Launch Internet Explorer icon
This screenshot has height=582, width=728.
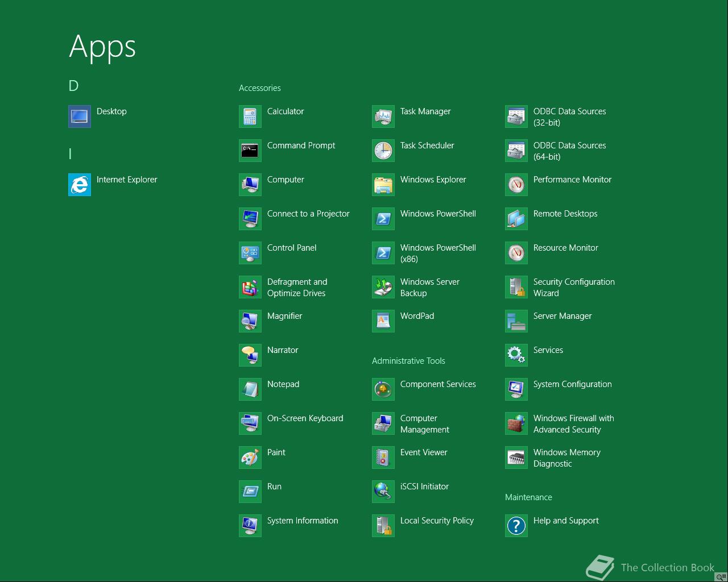click(x=80, y=185)
